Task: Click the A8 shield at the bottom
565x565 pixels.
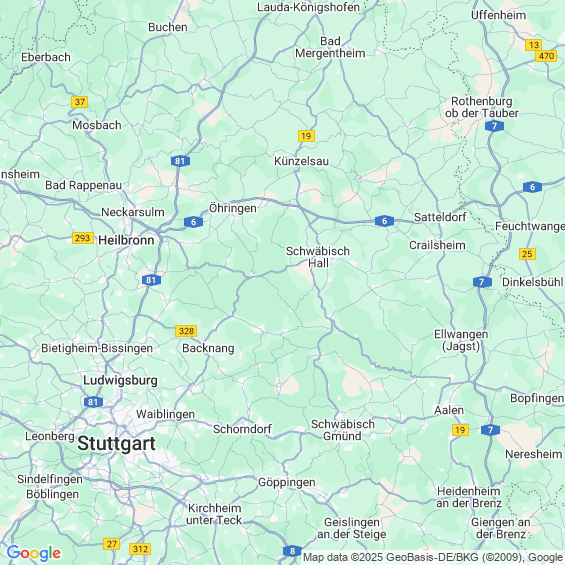Action: [292, 551]
